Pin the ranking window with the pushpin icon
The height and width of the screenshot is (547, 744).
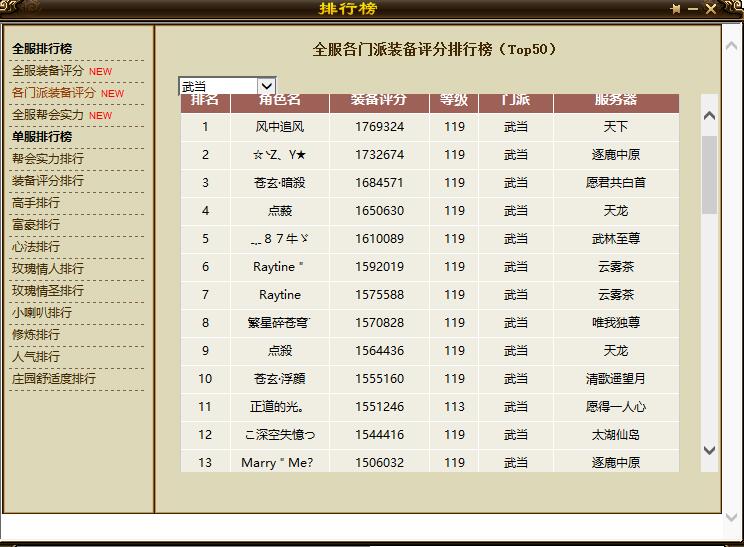[675, 9]
